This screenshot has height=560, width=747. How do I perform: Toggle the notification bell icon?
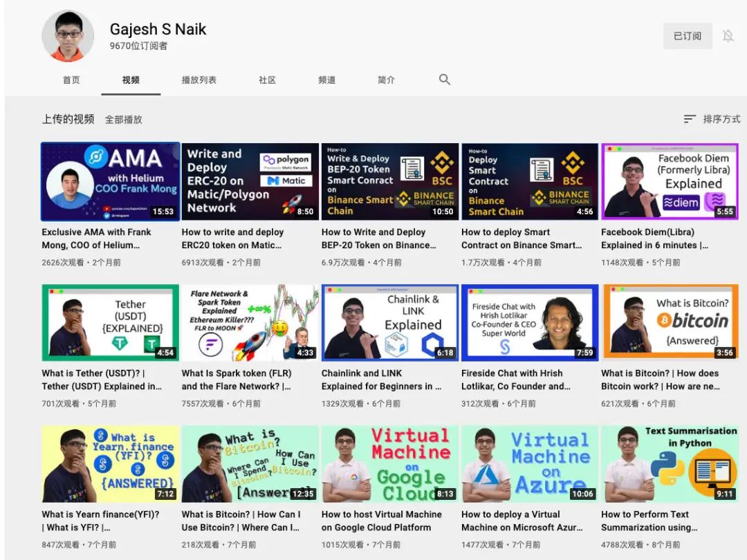point(728,36)
